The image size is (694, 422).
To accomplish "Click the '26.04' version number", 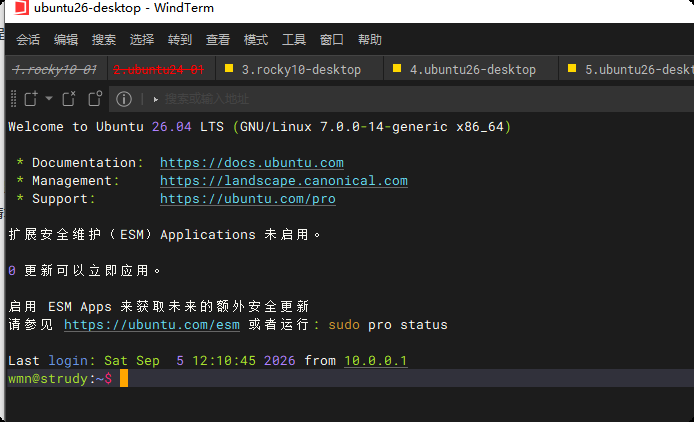I will coord(172,127).
